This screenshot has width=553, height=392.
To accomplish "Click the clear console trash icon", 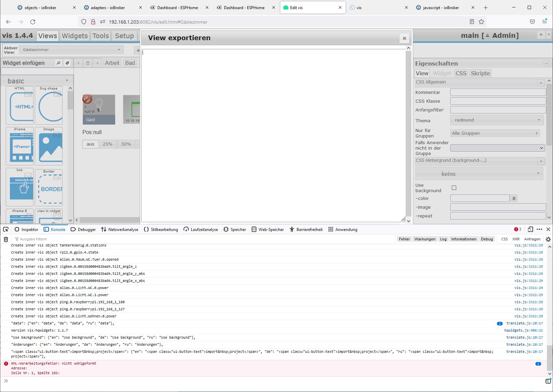I will [6, 239].
